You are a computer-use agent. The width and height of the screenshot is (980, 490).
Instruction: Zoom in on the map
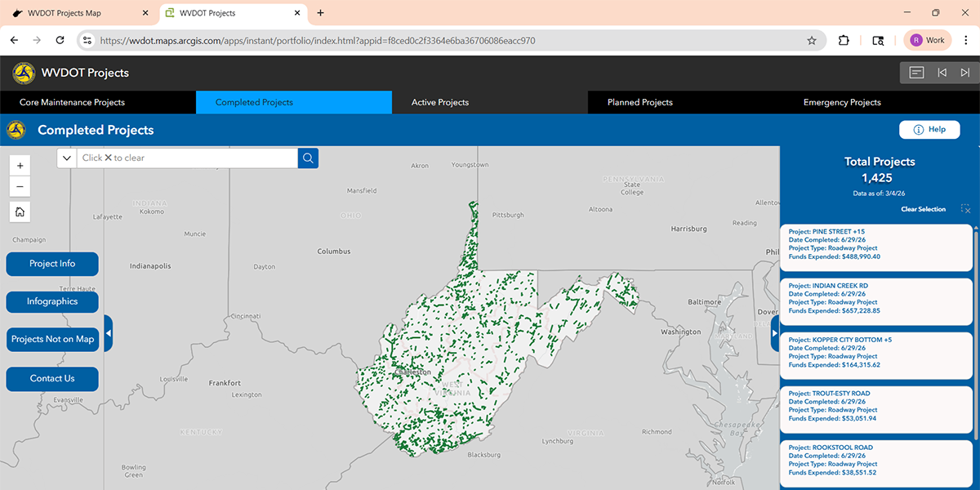click(x=20, y=164)
